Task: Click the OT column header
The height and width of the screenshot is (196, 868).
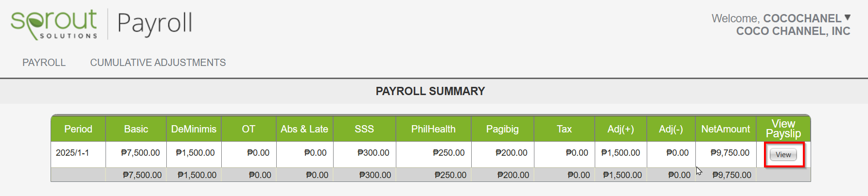Action: tap(248, 129)
